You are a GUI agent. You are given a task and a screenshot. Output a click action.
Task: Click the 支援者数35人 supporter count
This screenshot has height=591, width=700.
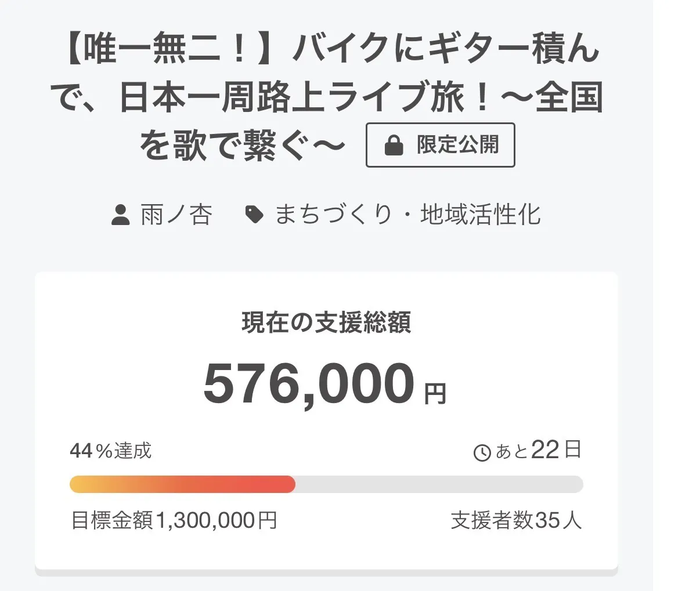coord(516,520)
